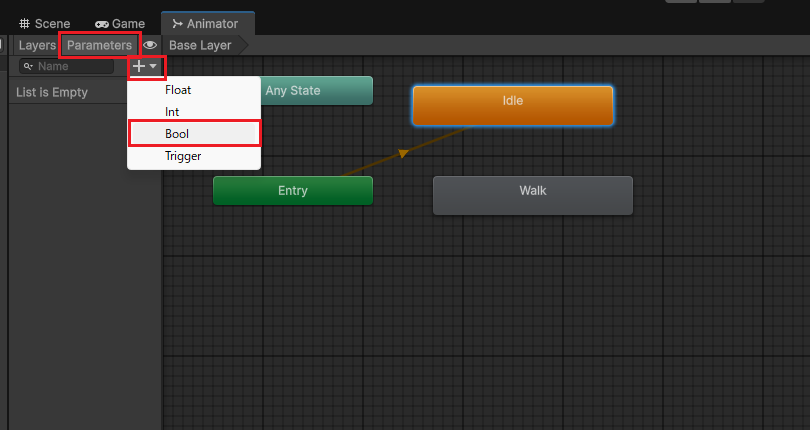Click the Game tab controller icon
This screenshot has height=430, width=810.
102,23
